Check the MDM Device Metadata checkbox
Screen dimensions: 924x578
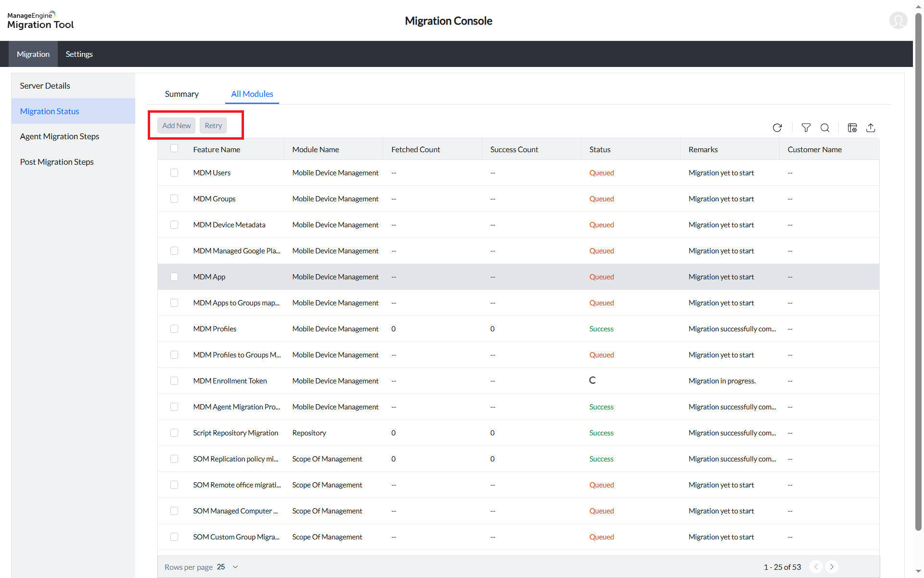tap(174, 225)
